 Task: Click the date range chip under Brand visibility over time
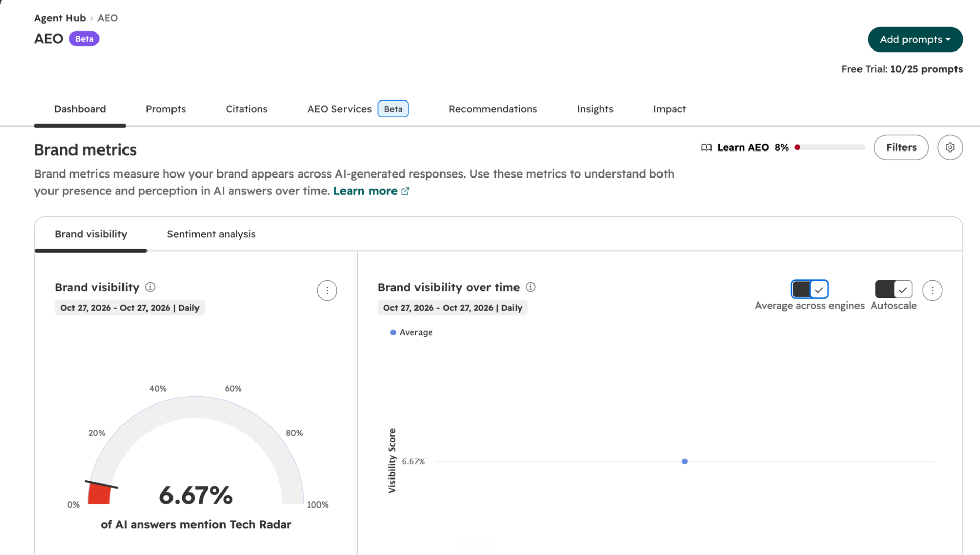[x=453, y=308]
